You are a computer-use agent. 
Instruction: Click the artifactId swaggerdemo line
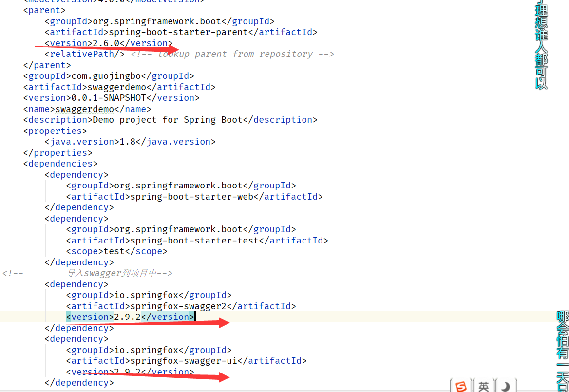pos(119,87)
